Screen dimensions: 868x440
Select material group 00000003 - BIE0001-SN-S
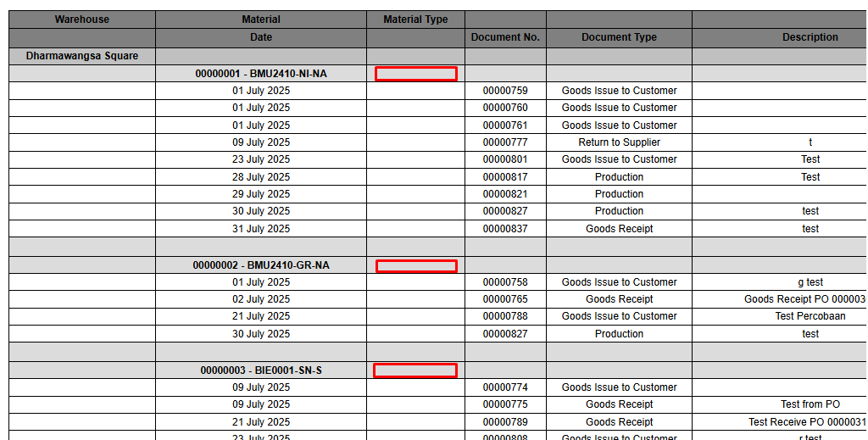[x=261, y=370]
